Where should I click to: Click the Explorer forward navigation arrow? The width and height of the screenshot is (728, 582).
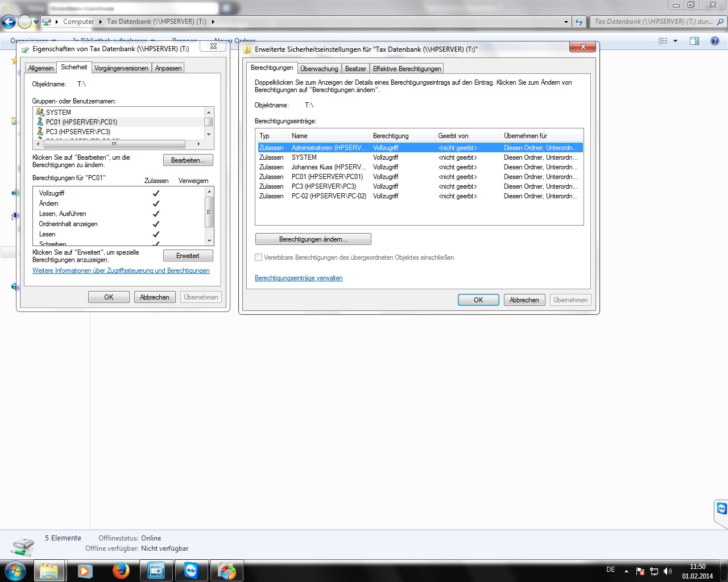pos(24,22)
